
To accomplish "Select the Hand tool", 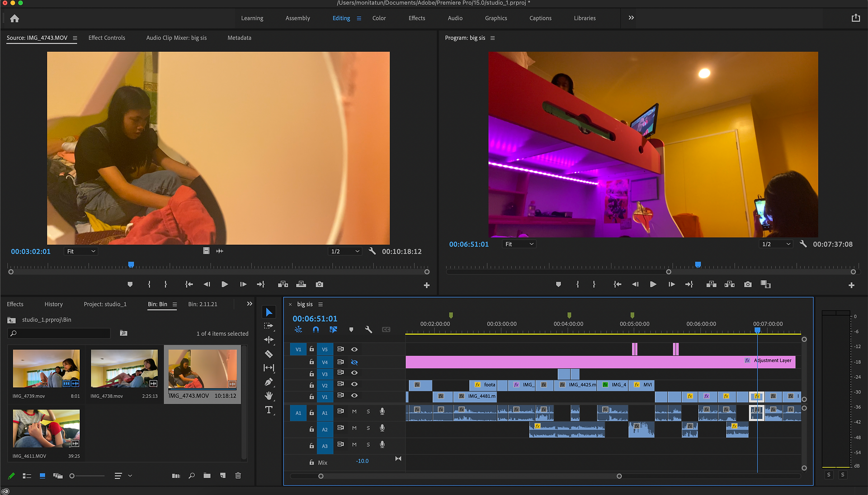I will click(x=269, y=396).
